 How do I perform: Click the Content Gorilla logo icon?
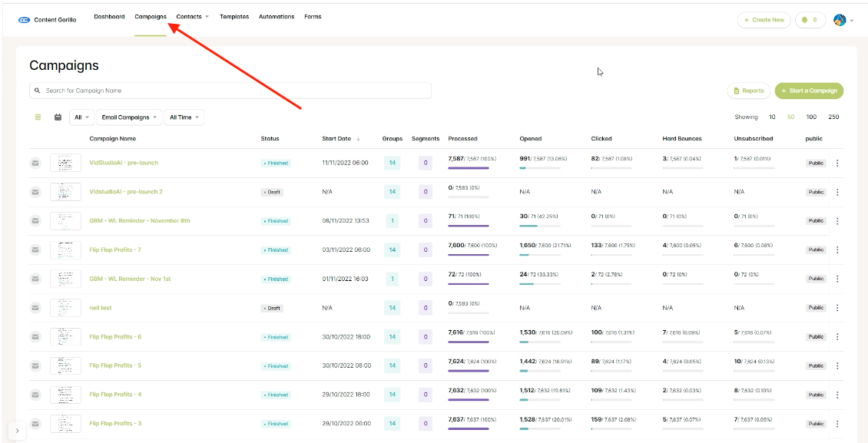(x=24, y=20)
